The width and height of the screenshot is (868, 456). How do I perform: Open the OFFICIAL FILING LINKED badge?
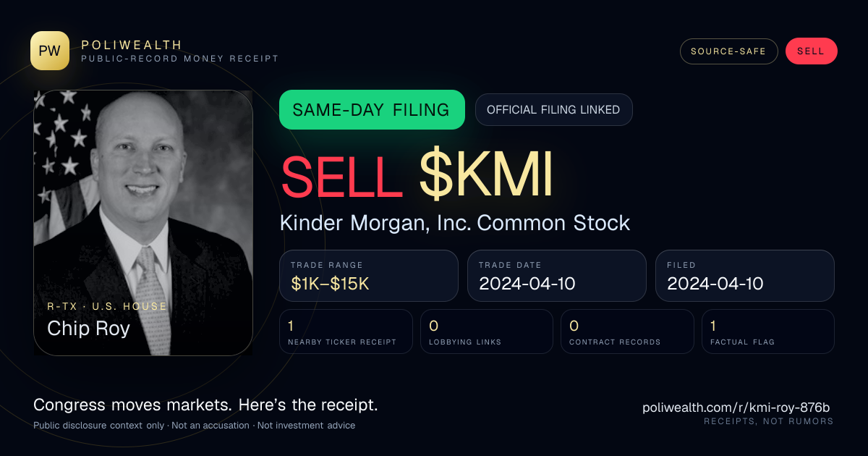pyautogui.click(x=553, y=110)
